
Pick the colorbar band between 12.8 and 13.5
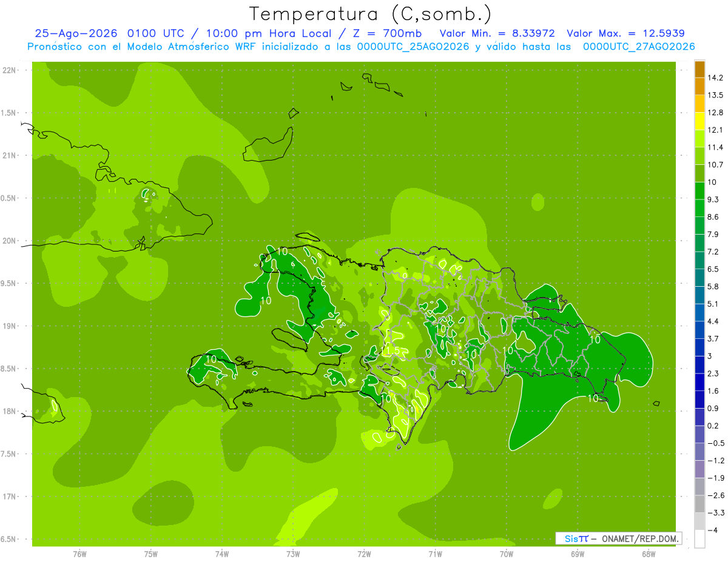[699, 104]
